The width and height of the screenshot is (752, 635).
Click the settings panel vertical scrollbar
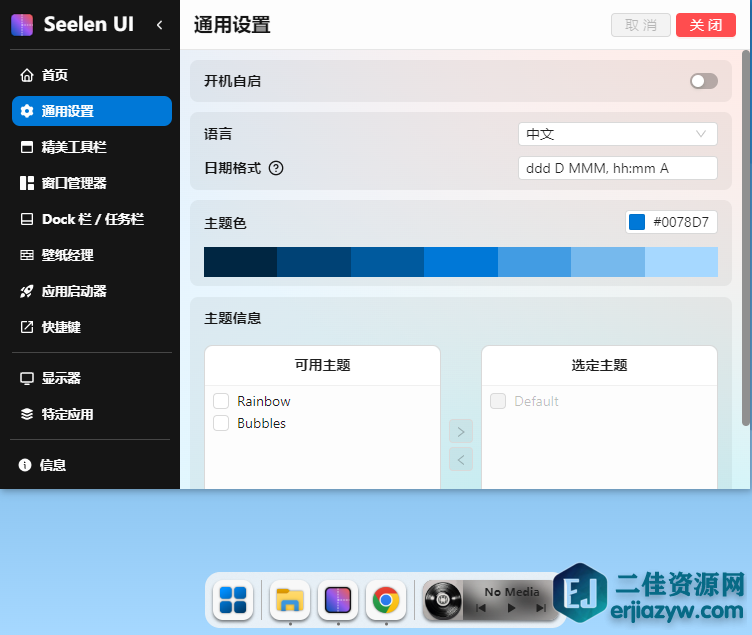(x=746, y=237)
